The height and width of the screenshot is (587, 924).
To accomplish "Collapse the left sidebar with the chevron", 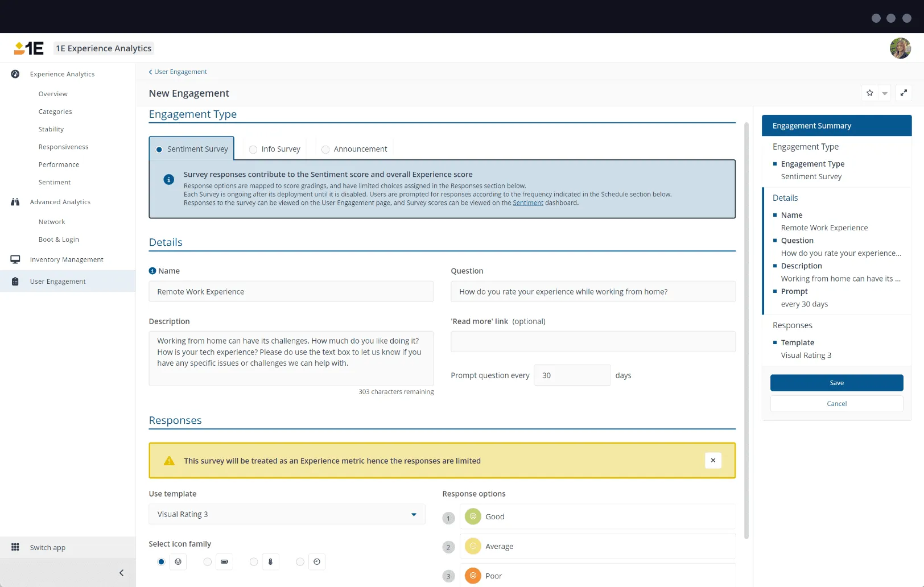I will coord(121,573).
